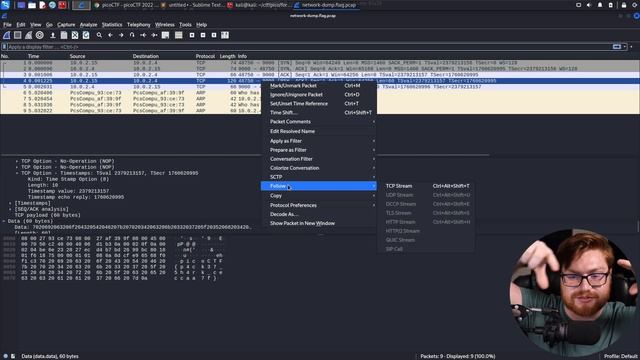Select TCP Stream in Follow submenu
The height and width of the screenshot is (360, 640).
[426, 186]
